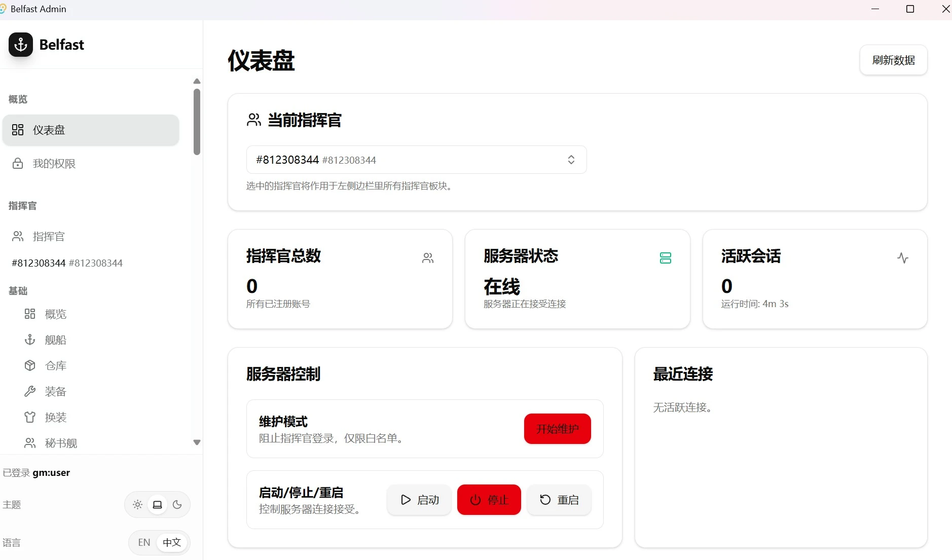Click the sidebar scroll-up arrow
952x560 pixels.
(197, 81)
